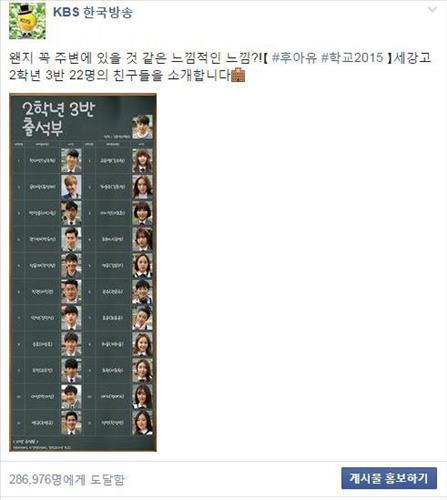The image size is (447, 500).
Task: Click the first male student photo in left column
Action: [x=71, y=160]
